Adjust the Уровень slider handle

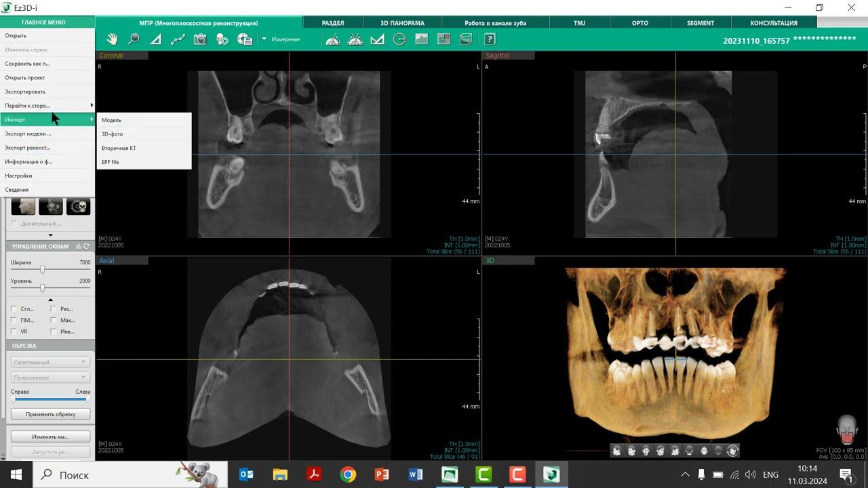[42, 288]
